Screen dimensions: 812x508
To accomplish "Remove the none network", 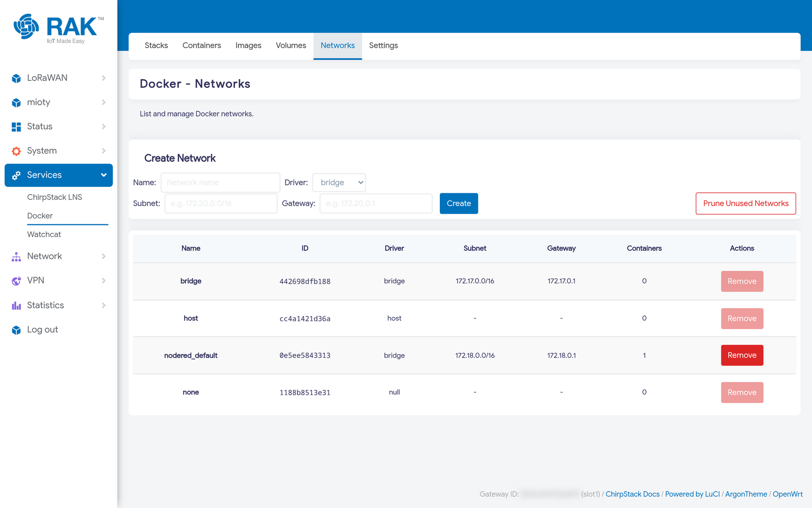I will (742, 392).
